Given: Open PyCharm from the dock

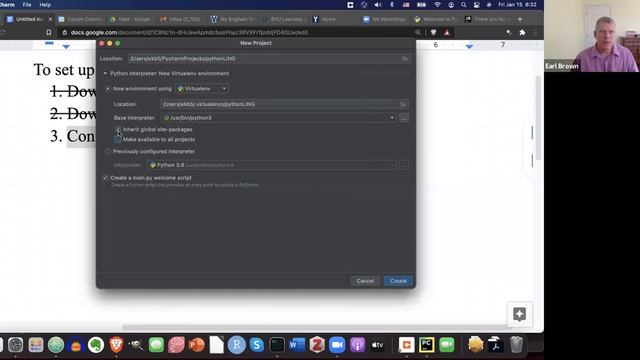Looking at the screenshot, I should [427, 345].
